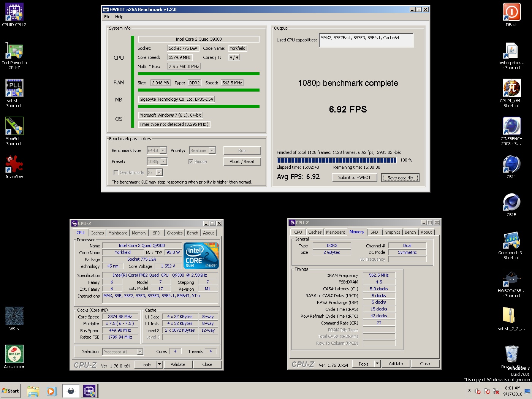The width and height of the screenshot is (532, 399).
Task: Open the Geekbench 3 shortcut icon
Action: click(x=511, y=245)
